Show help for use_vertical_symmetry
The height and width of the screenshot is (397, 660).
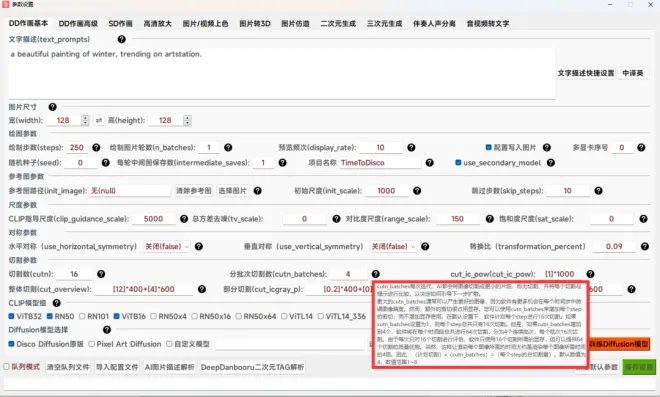tap(425, 247)
